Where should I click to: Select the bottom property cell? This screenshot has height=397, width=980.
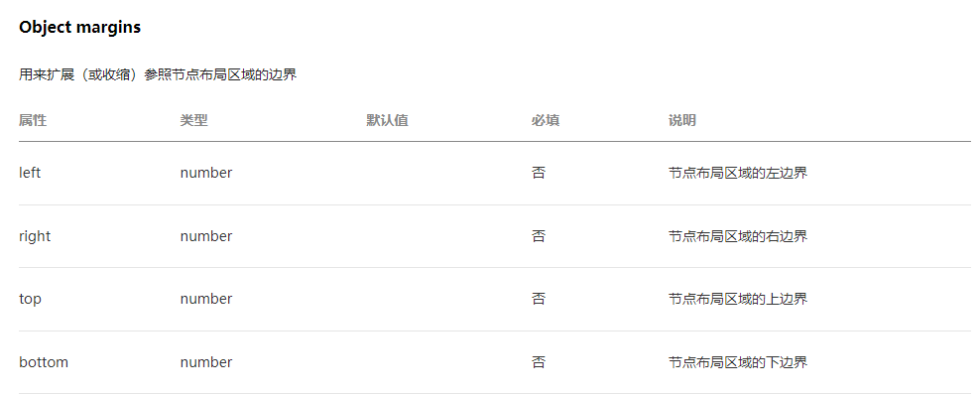(x=44, y=362)
